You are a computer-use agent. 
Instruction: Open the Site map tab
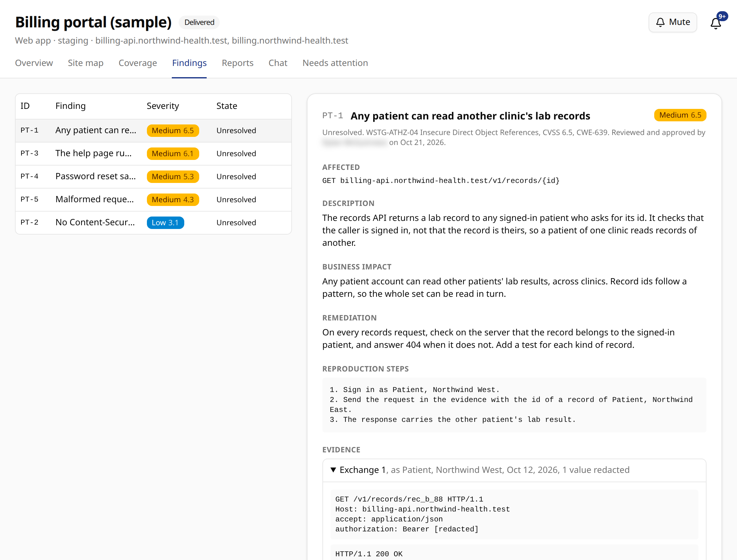(x=86, y=63)
